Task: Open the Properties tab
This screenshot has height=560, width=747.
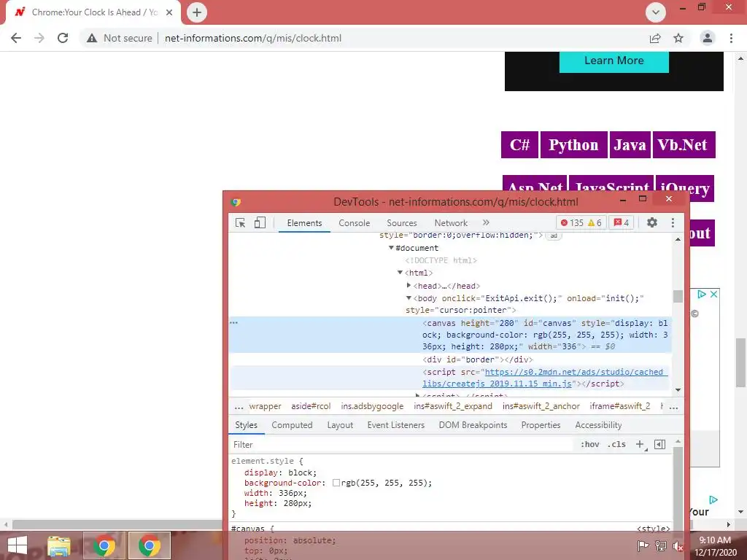Action: 541,425
